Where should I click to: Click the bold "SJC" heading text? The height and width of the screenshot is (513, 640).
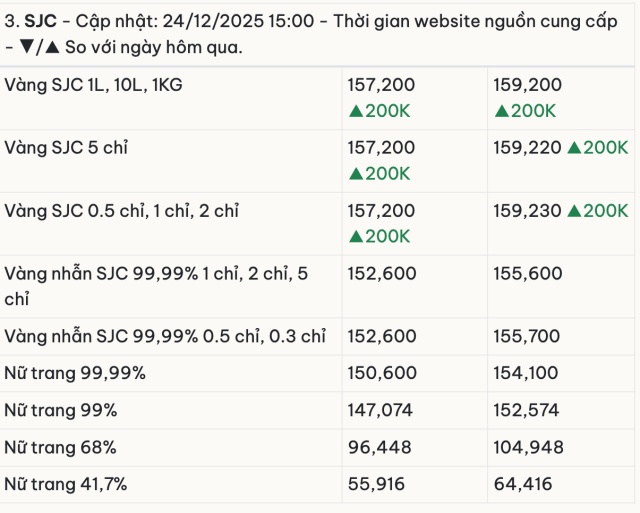(41, 19)
